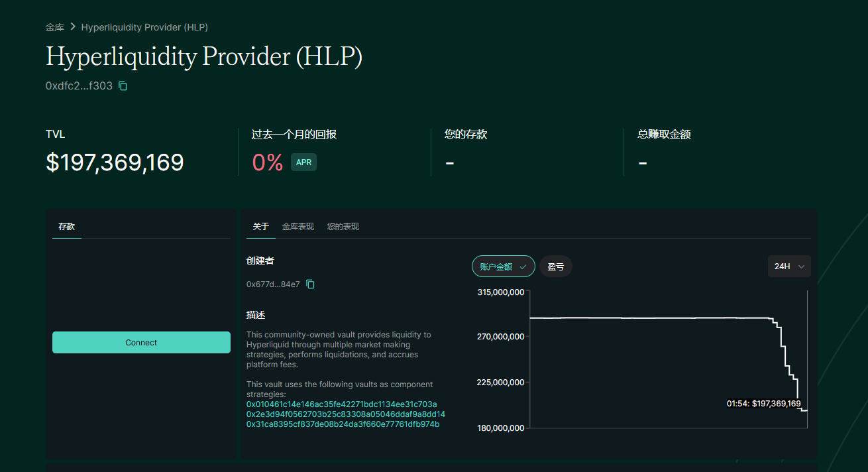Copy the creator address 0x677d...84e7
This screenshot has width=868, height=472.
coord(310,284)
